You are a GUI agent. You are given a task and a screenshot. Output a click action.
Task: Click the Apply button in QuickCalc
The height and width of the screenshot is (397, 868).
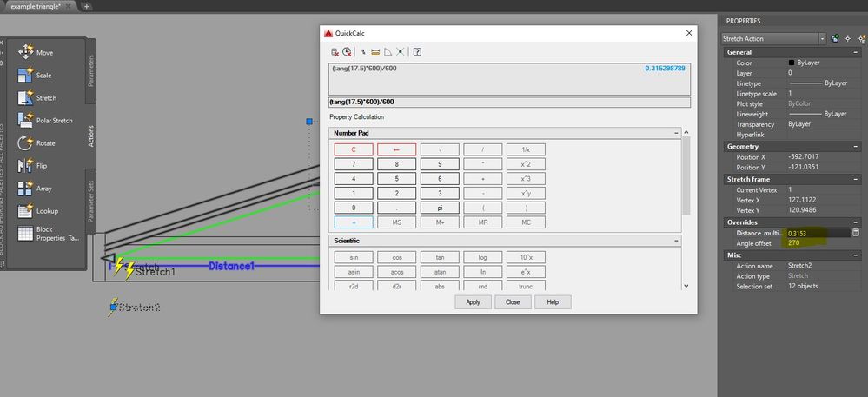(474, 302)
